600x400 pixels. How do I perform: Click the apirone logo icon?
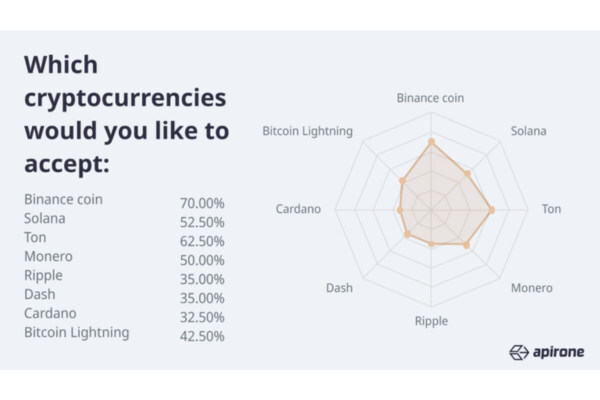click(518, 352)
